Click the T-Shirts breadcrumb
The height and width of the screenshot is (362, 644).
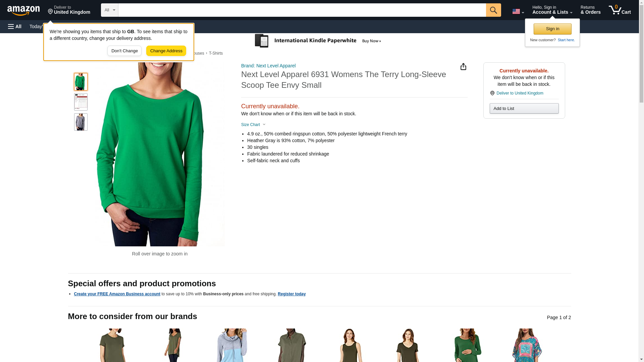(x=216, y=53)
